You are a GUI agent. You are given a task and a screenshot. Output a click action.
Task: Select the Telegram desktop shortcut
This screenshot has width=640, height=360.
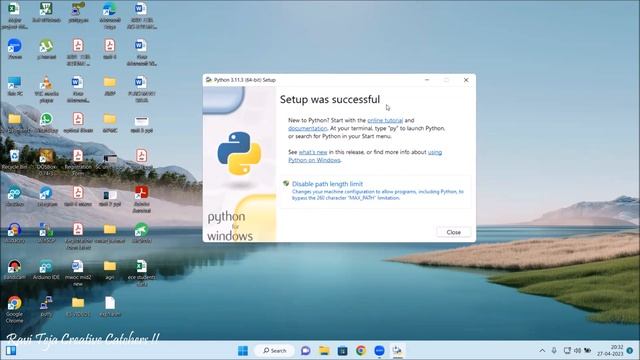[x=47, y=196]
